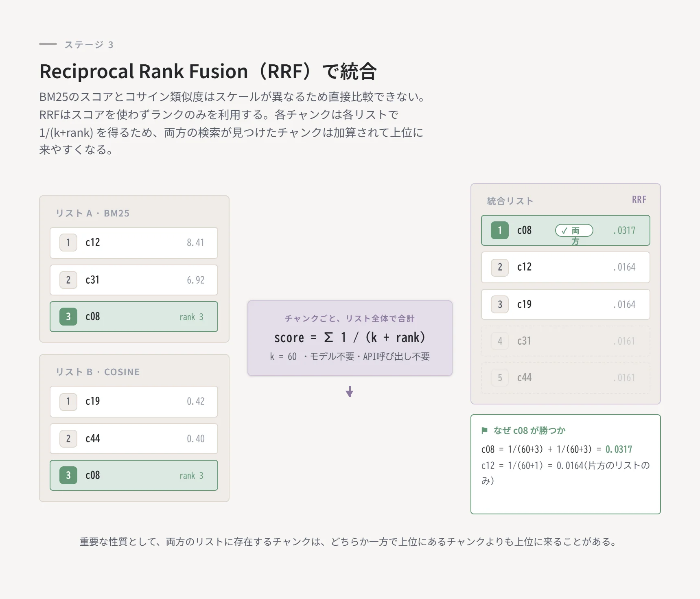Click green rank 3 badge in リスト B
700x599 pixels.
(x=68, y=475)
